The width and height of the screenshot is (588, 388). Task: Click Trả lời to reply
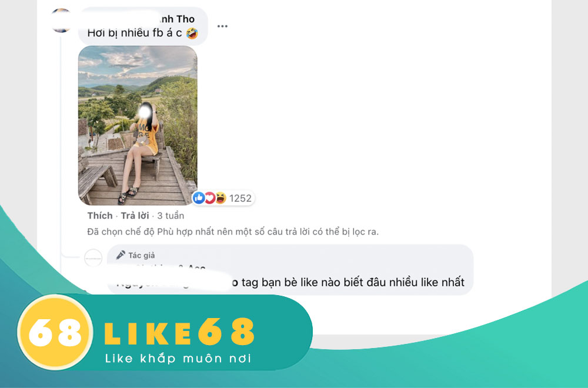point(135,216)
